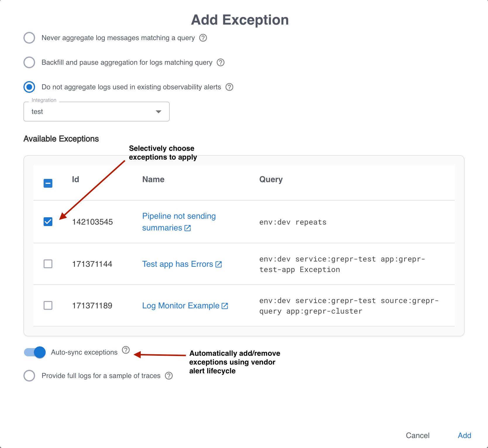488x448 pixels.
Task: Open the Integration dropdown showing 'test'
Action: [x=97, y=112]
